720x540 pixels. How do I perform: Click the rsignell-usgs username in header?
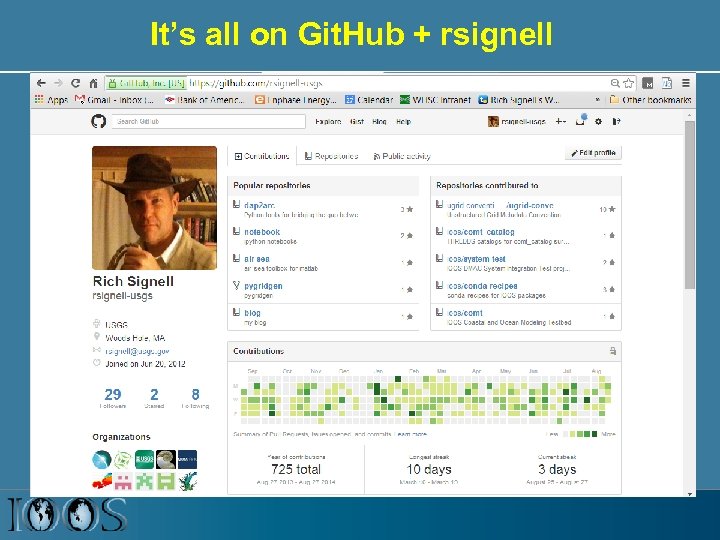coord(523,122)
